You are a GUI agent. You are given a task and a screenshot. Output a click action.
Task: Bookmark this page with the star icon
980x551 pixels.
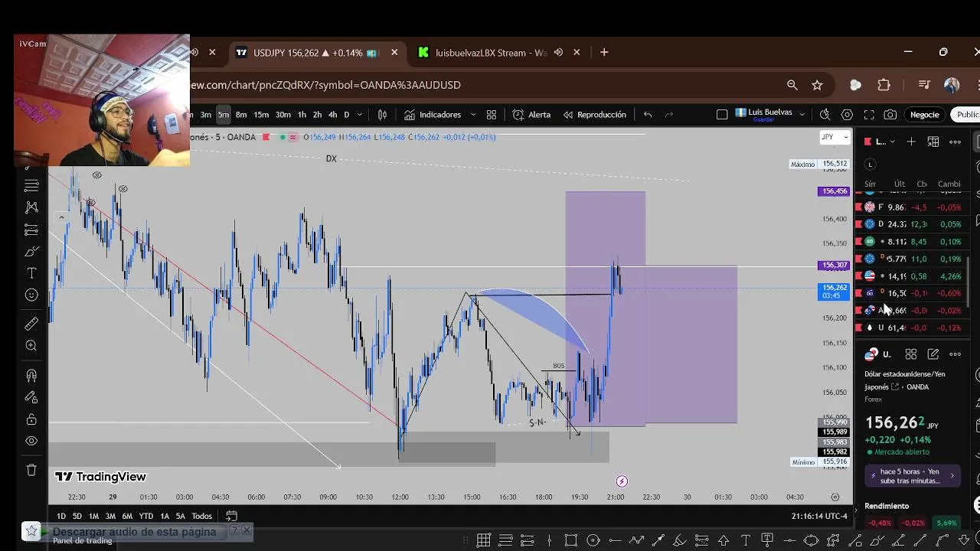[817, 85]
